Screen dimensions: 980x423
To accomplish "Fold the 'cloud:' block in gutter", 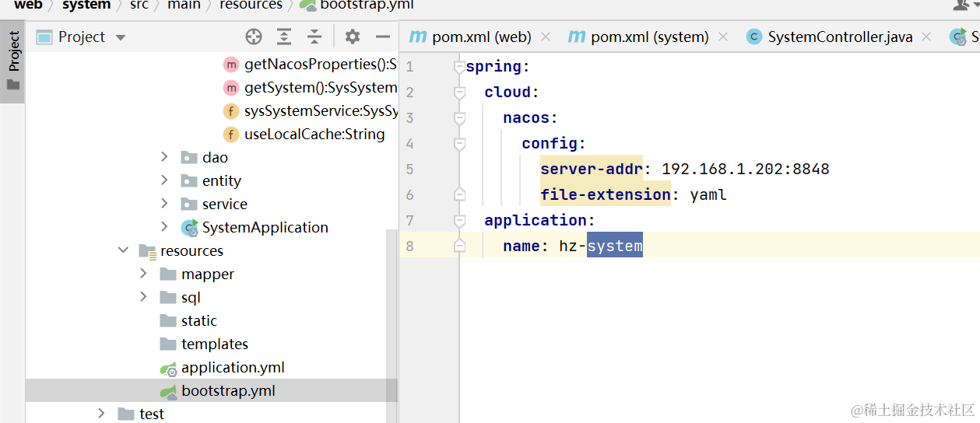I will coord(459,93).
